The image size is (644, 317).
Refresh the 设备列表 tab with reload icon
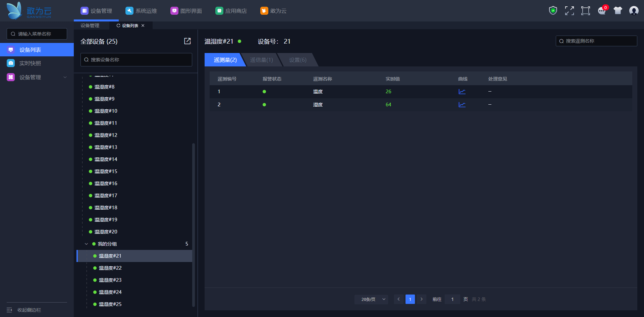(x=118, y=25)
